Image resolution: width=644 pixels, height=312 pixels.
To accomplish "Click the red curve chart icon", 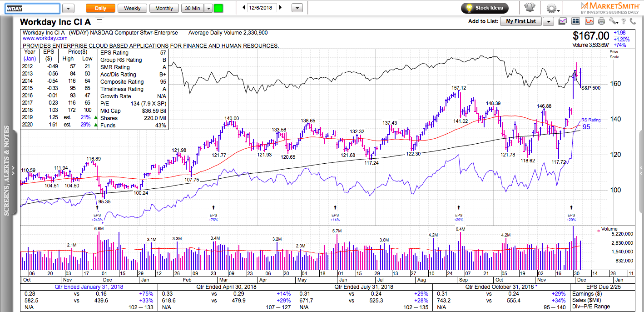I will click(589, 21).
